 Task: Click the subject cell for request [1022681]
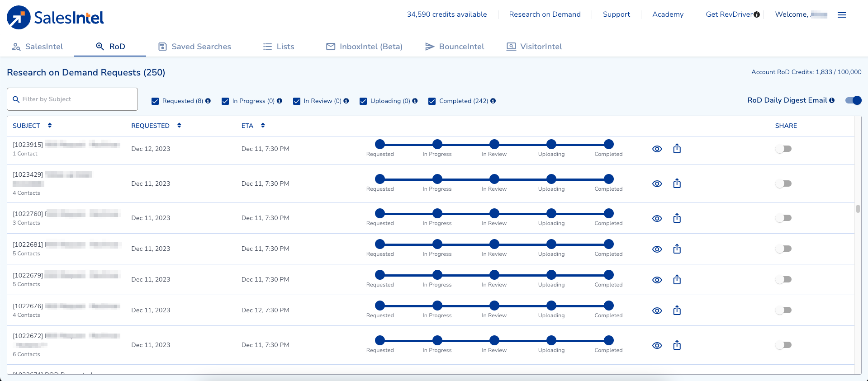(67, 249)
